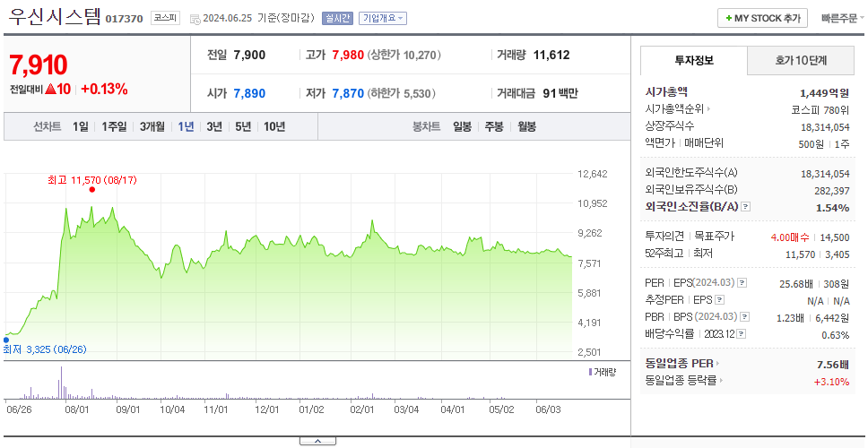This screenshot has width=868, height=448.
Task: Open help icon beside PER EPS(2024.03)
Action: (742, 283)
